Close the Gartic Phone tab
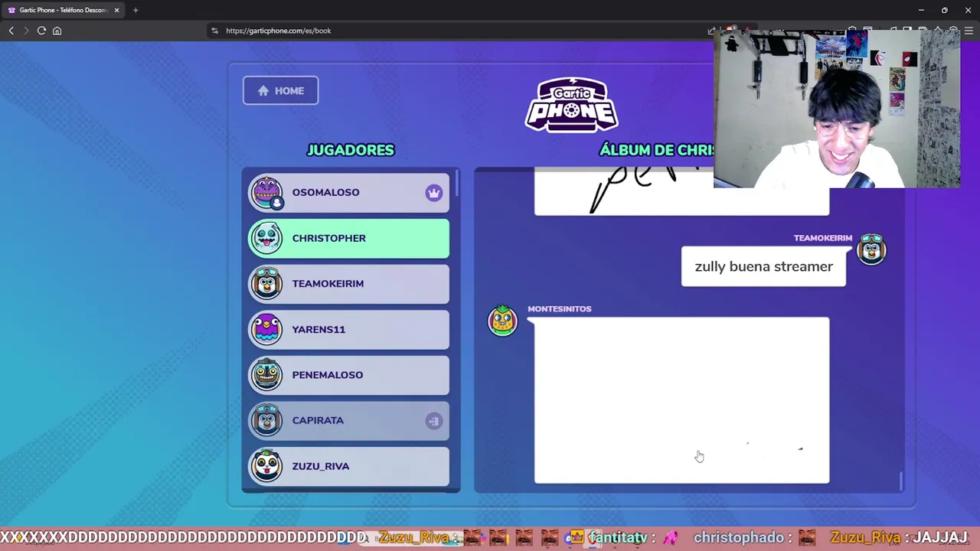Screen dimensions: 980x551 (x=116, y=10)
